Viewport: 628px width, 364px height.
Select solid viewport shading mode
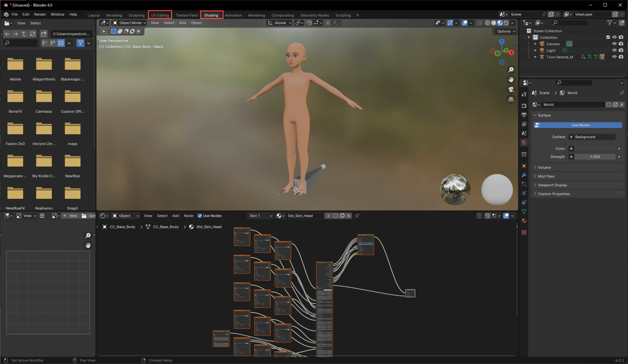coord(493,23)
